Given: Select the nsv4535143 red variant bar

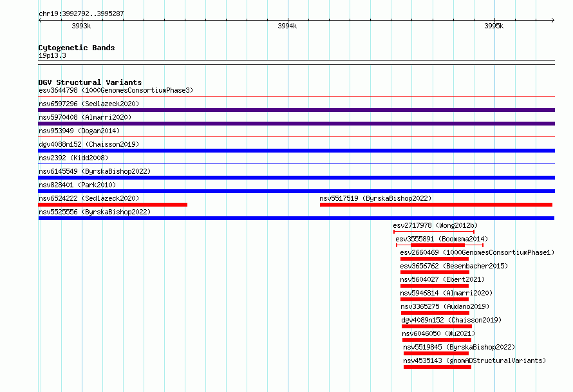Looking at the screenshot, I should [x=437, y=367].
